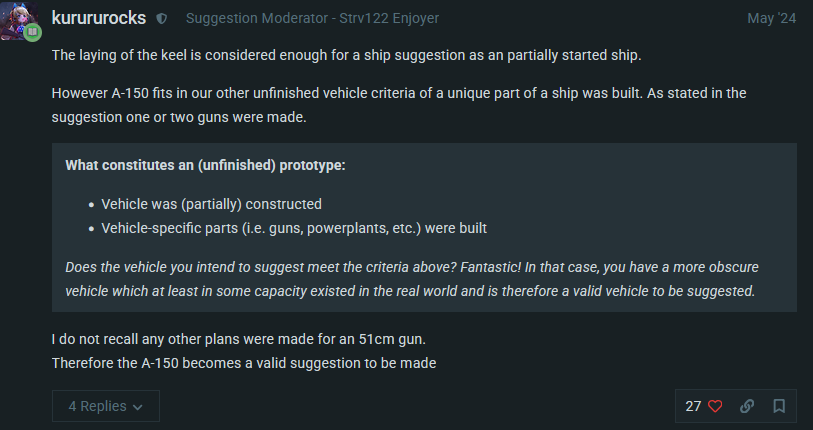Expand the 4 Replies dropdown

click(x=105, y=406)
